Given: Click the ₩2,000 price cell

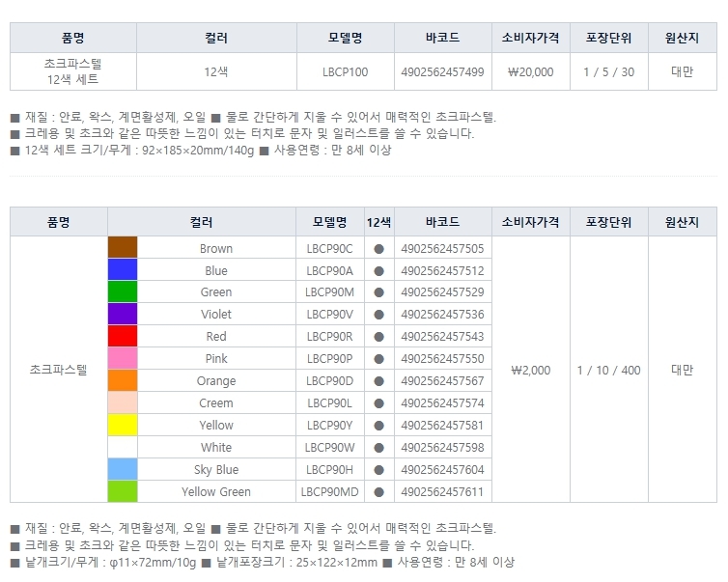Looking at the screenshot, I should coord(530,370).
